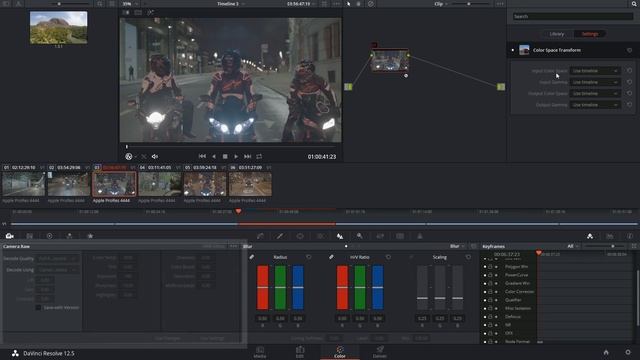Open the Output Color Space dropdown
The height and width of the screenshot is (360, 640).
595,93
